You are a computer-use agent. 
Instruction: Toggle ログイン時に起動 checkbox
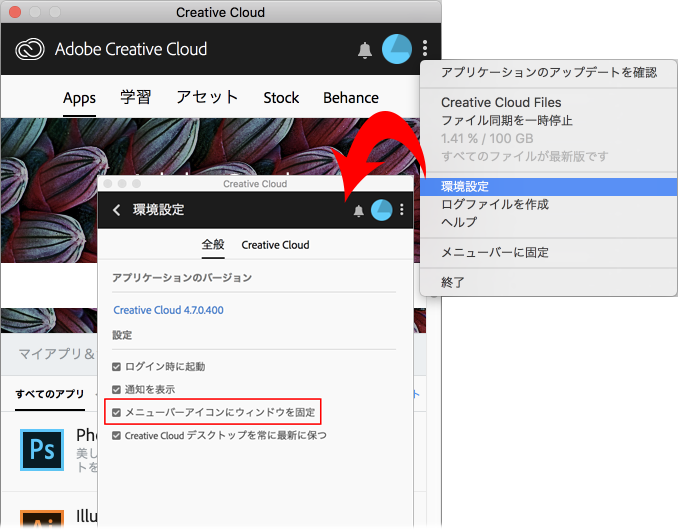click(116, 367)
